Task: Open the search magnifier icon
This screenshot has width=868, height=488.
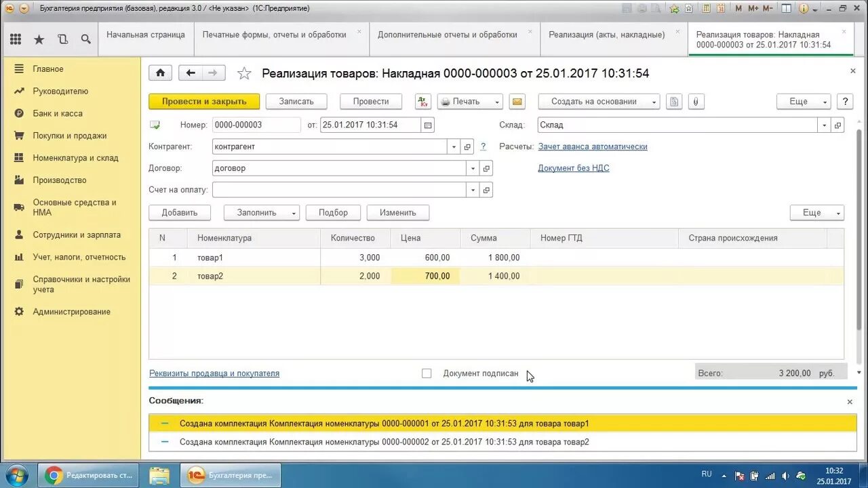Action: 85,39
